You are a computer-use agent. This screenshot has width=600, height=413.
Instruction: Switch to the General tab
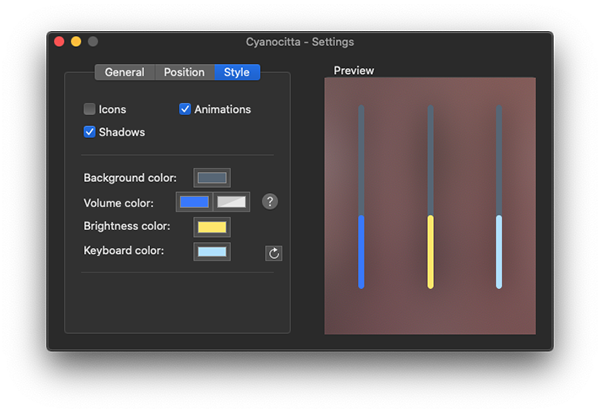tap(125, 72)
